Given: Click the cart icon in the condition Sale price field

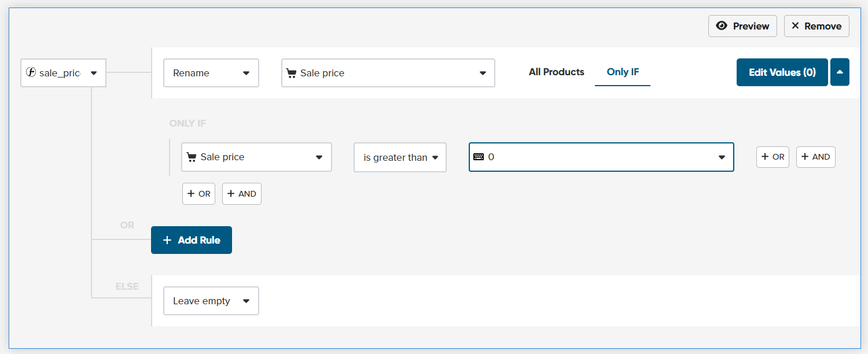Looking at the screenshot, I should click(x=192, y=157).
